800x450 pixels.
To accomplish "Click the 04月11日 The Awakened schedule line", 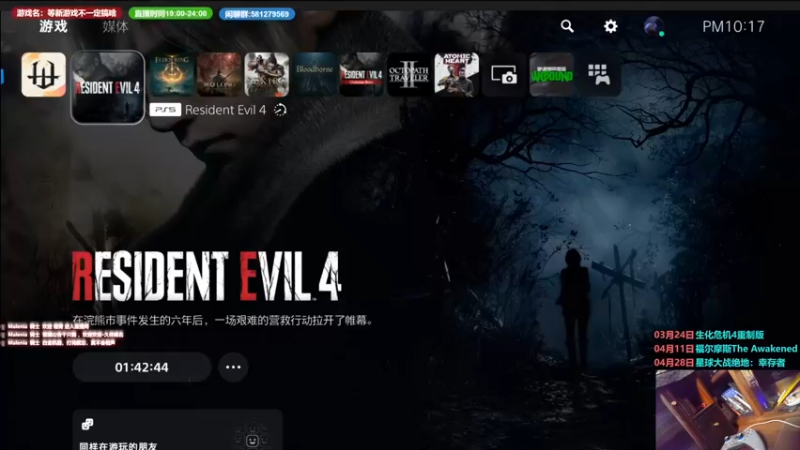I will (726, 349).
